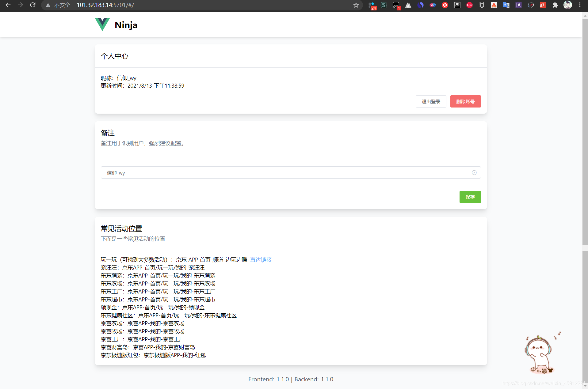
Task: Click the 领现金 activity line
Action: [x=153, y=308]
